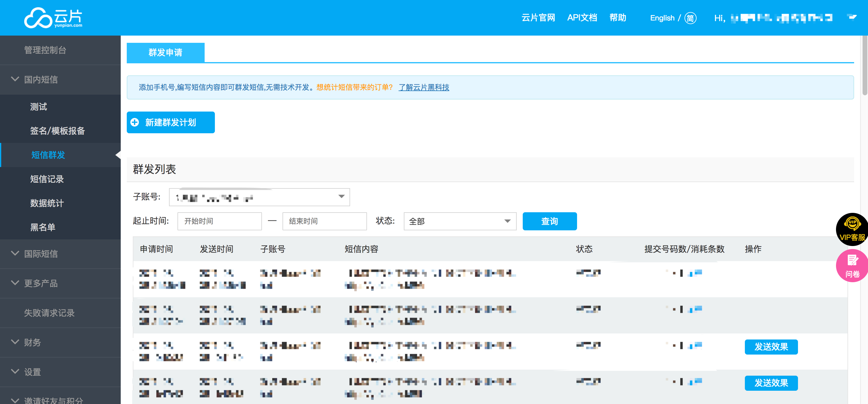
Task: Click the 查询 button
Action: (550, 221)
